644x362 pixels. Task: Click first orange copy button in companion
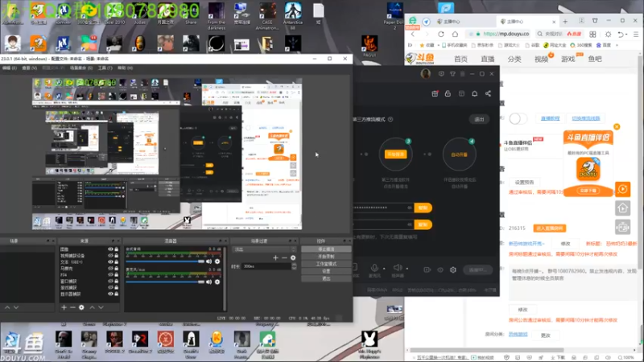(x=423, y=208)
